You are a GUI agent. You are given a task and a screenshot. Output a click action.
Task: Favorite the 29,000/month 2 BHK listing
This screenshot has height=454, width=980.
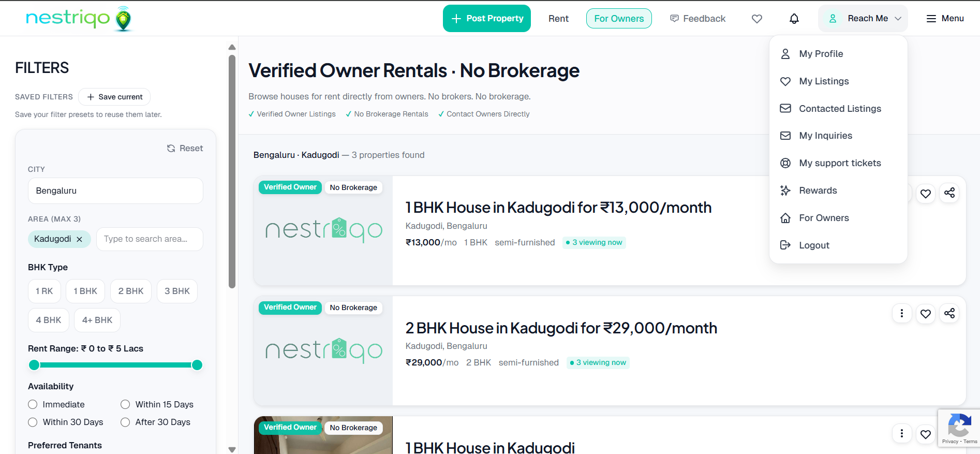pos(926,313)
